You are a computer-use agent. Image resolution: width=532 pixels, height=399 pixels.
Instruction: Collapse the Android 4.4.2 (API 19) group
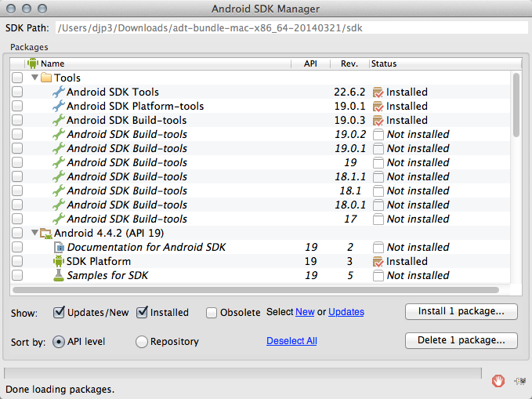pos(34,234)
